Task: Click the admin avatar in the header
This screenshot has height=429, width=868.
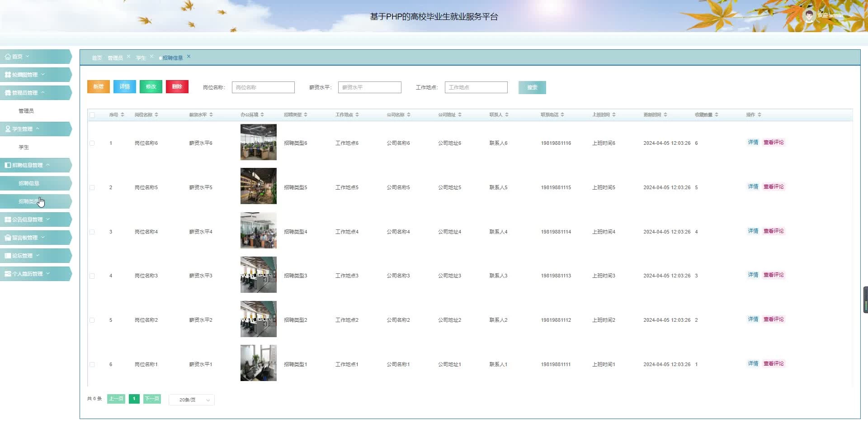Action: click(809, 16)
